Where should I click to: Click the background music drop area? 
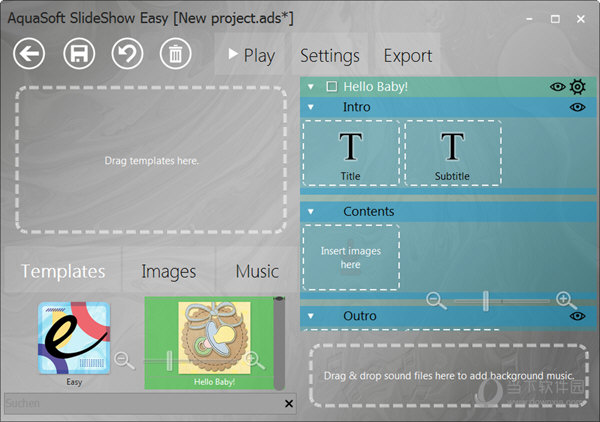coord(449,376)
